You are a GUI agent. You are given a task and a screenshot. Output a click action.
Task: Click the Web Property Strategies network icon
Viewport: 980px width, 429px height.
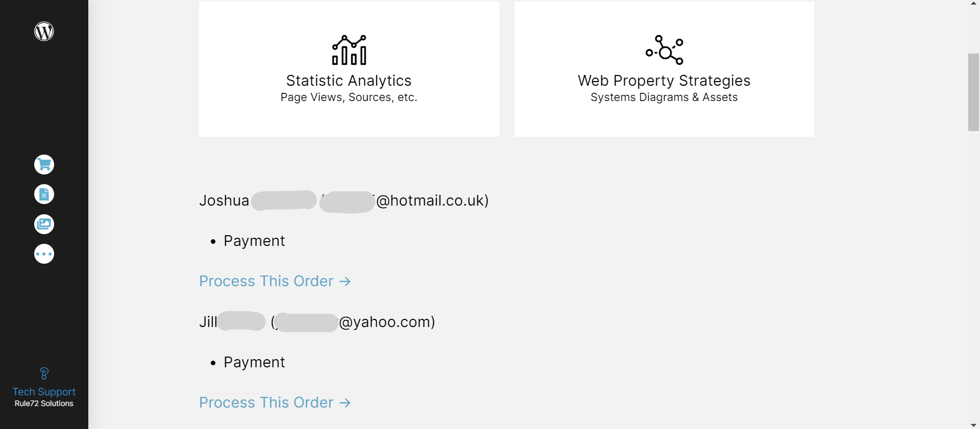pyautogui.click(x=664, y=50)
